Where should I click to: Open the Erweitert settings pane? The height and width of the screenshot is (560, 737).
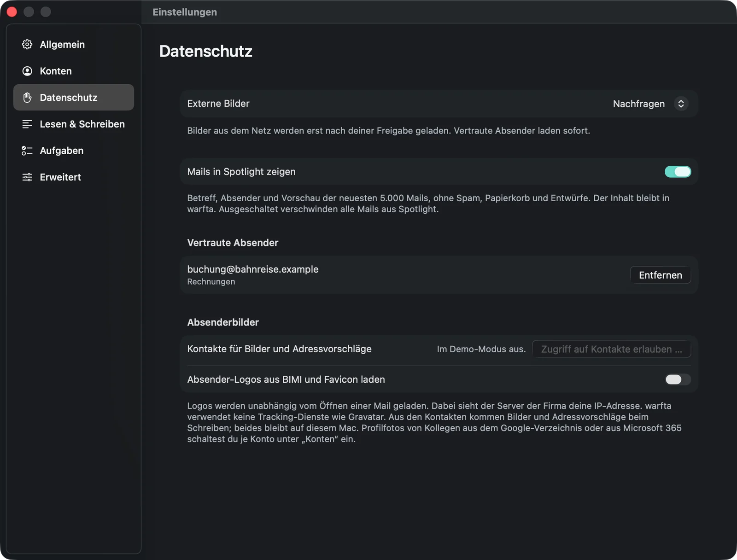tap(74, 177)
